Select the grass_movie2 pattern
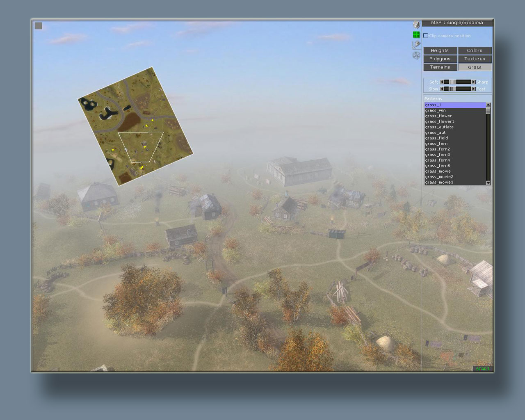Viewport: 525px width, 420px height. 455,177
